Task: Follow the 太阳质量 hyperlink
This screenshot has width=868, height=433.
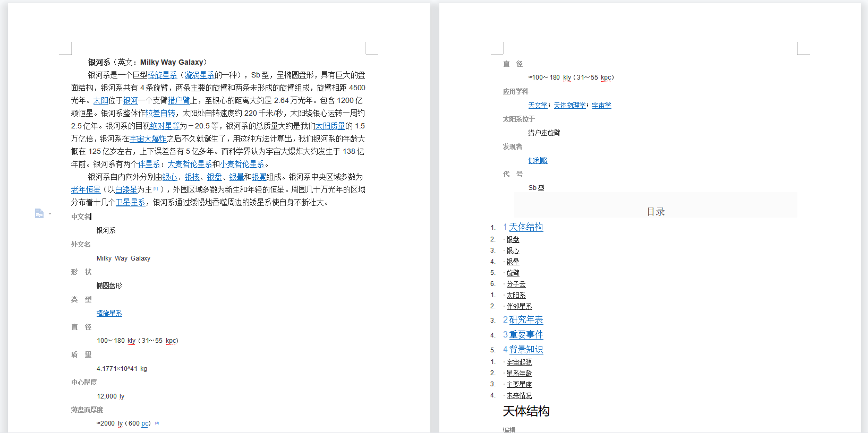Action: pyautogui.click(x=330, y=126)
